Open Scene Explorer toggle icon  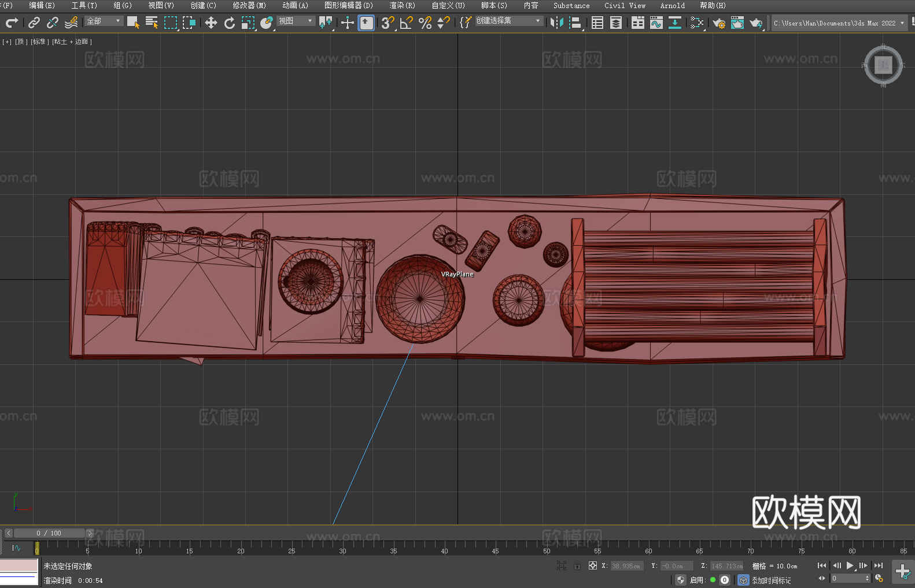coord(597,23)
